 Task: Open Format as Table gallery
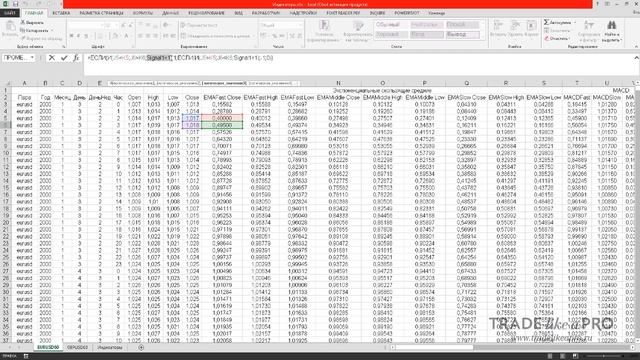pos(358,31)
